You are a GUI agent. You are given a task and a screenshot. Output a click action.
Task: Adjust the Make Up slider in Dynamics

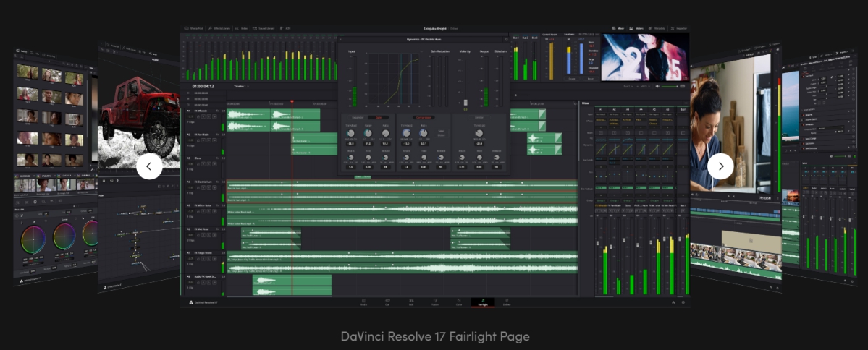tap(465, 102)
